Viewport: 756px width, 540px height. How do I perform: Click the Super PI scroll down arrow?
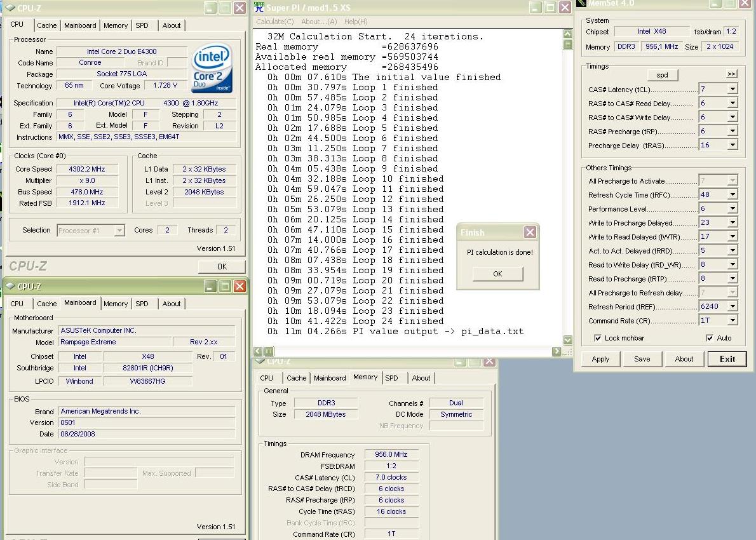(x=567, y=340)
